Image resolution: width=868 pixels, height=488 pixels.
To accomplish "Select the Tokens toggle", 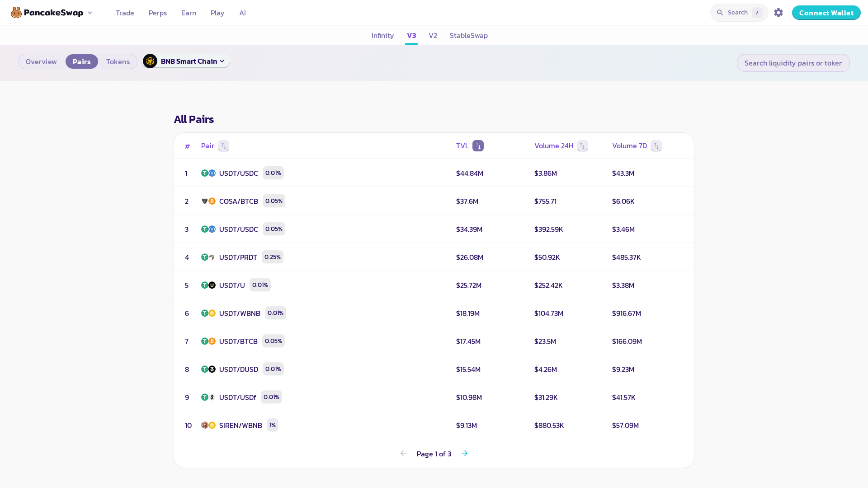I will point(118,61).
